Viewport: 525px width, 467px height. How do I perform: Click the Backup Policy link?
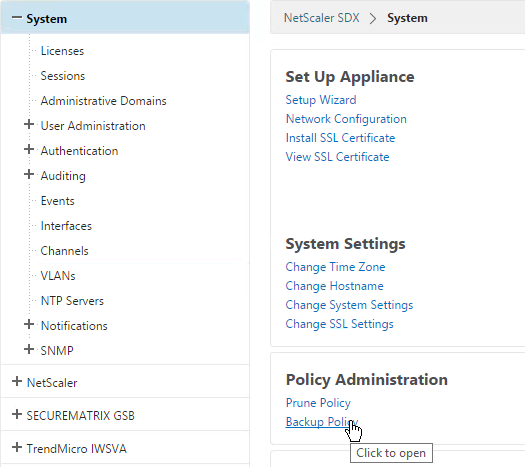coord(321,422)
